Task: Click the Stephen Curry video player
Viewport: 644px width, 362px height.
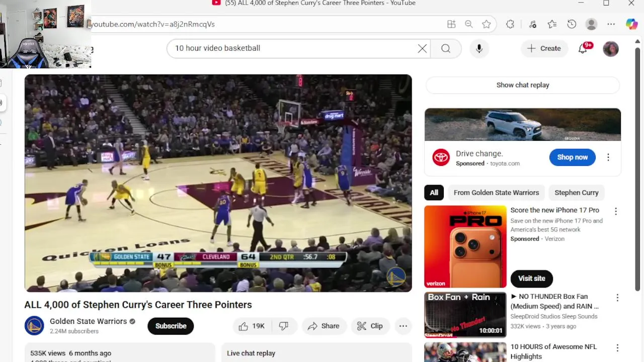Action: click(x=218, y=183)
